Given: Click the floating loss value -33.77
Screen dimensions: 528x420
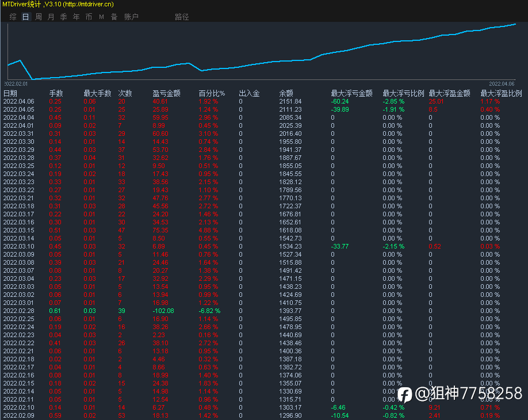Looking at the screenshot, I should pos(340,247).
